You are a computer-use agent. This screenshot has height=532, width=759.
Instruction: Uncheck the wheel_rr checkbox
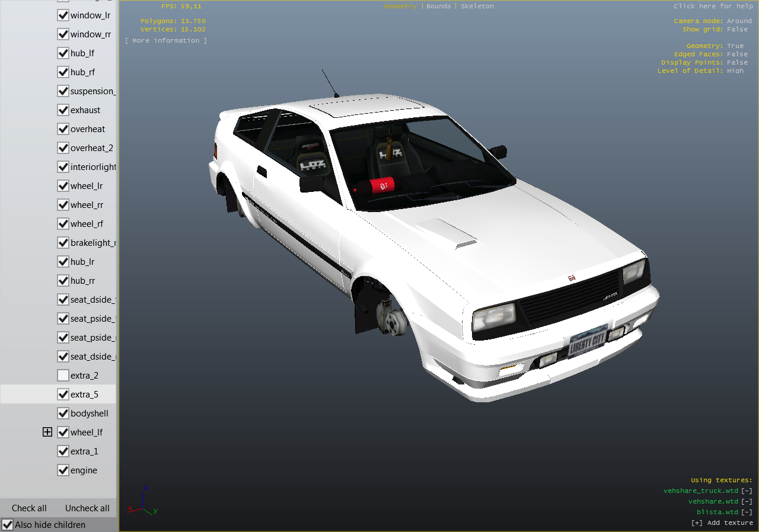tap(63, 205)
